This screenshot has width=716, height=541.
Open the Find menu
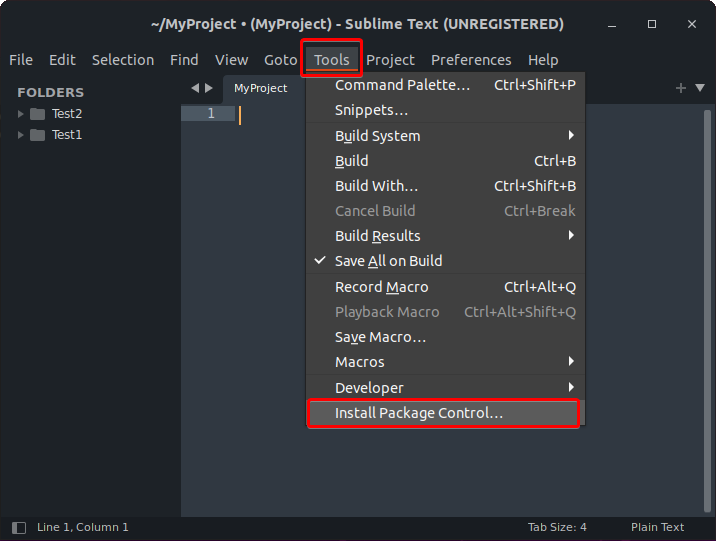[x=184, y=60]
